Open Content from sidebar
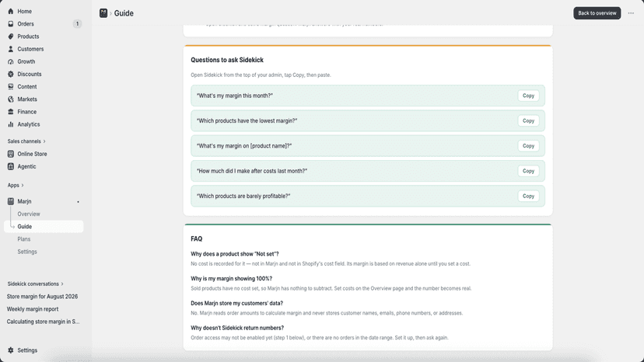This screenshot has width=644, height=362. tap(27, 86)
